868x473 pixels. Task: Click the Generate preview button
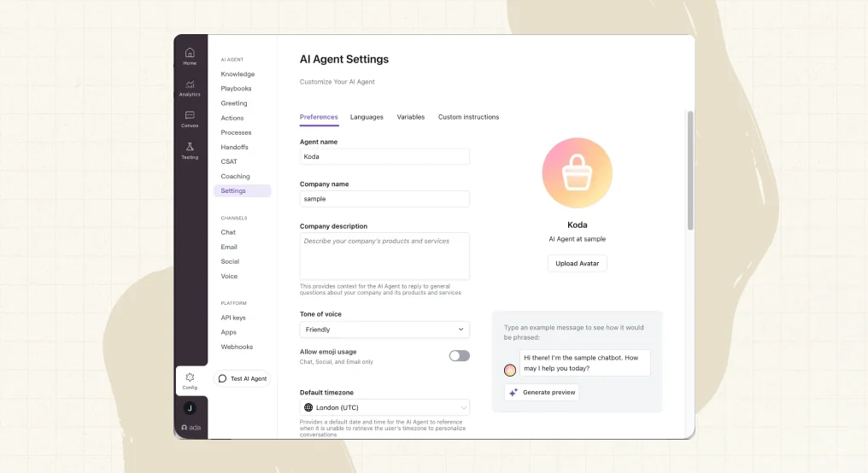pyautogui.click(x=542, y=392)
